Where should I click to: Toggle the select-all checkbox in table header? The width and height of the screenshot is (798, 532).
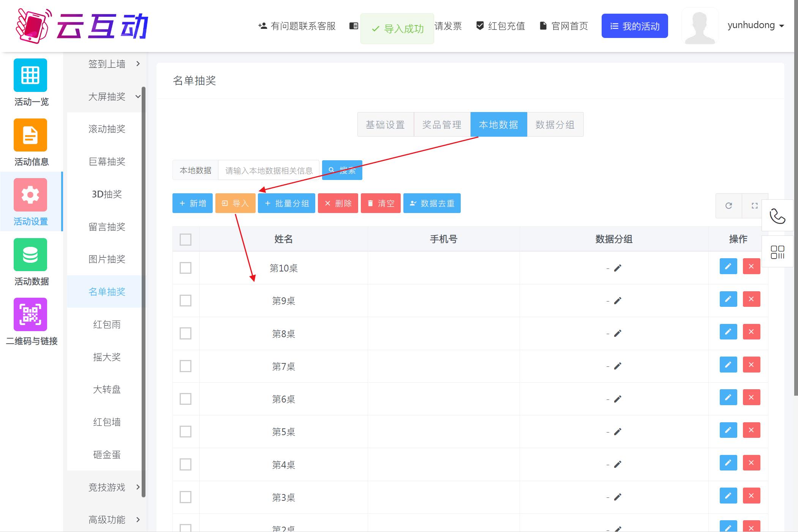click(x=185, y=239)
